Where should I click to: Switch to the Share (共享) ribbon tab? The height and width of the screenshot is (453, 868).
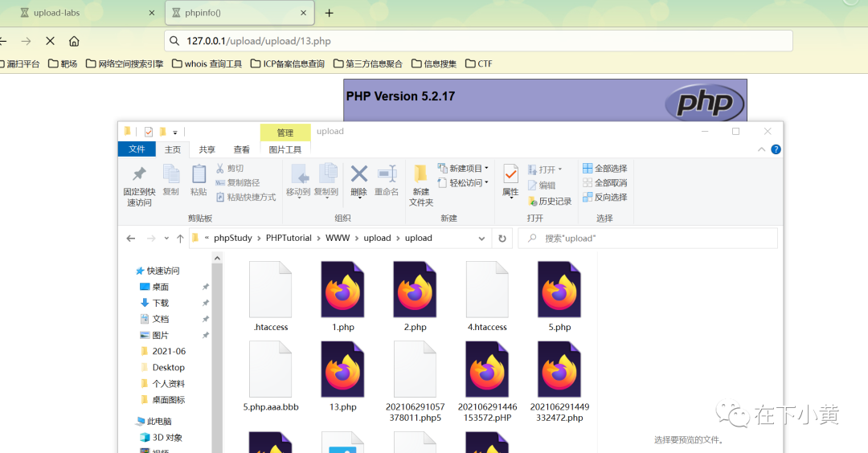207,149
